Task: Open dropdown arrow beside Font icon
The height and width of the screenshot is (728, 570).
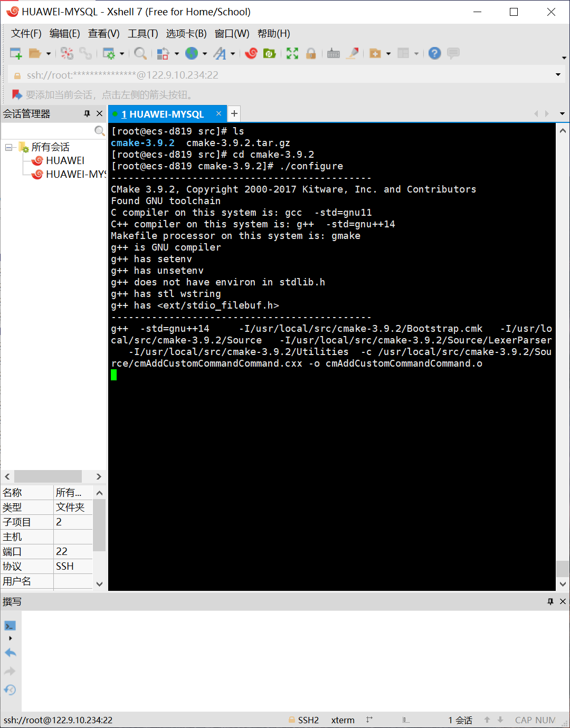Action: pos(233,53)
